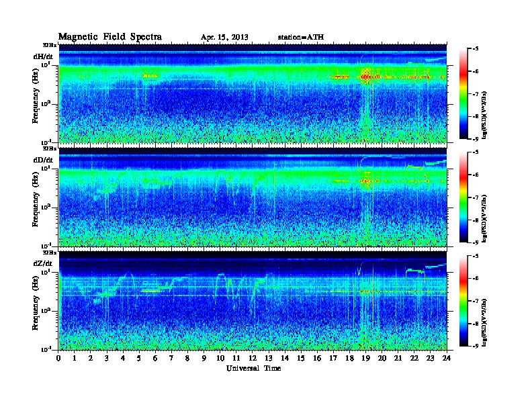Click the dH/dt panel label
Image resolution: width=532 pixels, height=411 pixels.
[x=43, y=56]
